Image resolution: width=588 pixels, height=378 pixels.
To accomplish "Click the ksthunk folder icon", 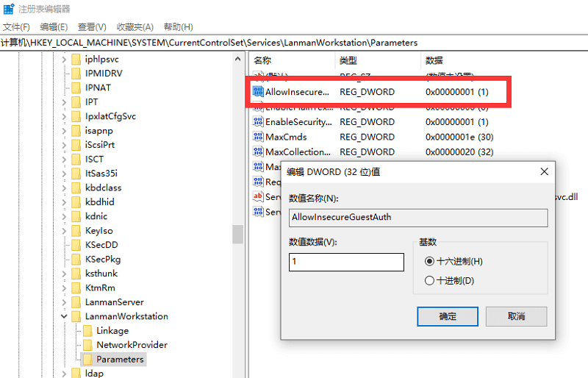I will 76,274.
